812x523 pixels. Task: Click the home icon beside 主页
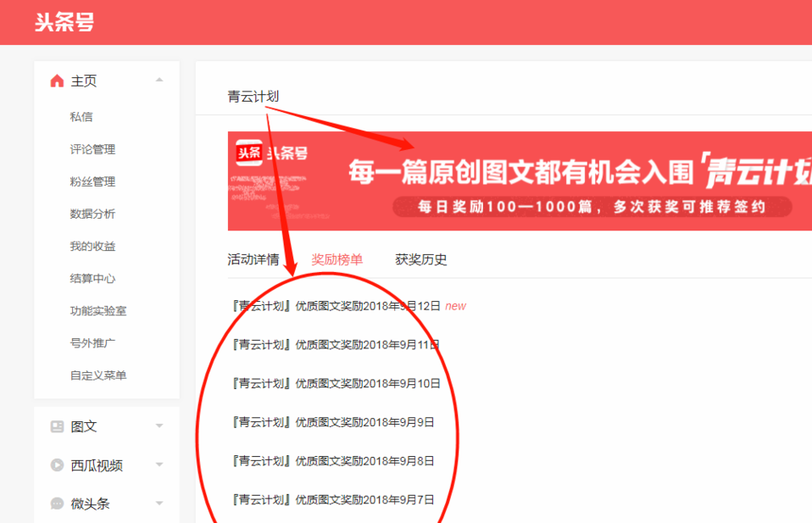pos(57,81)
